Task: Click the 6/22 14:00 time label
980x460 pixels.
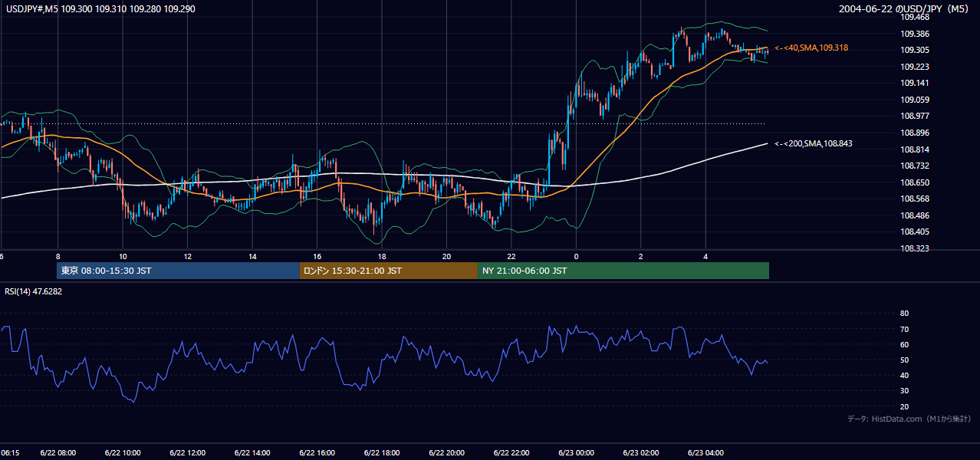Action: (x=252, y=452)
